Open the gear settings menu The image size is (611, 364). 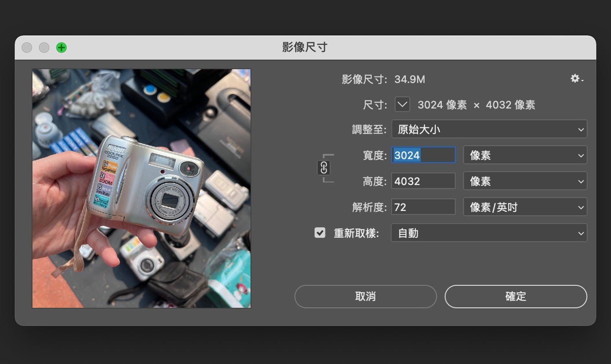pyautogui.click(x=576, y=79)
